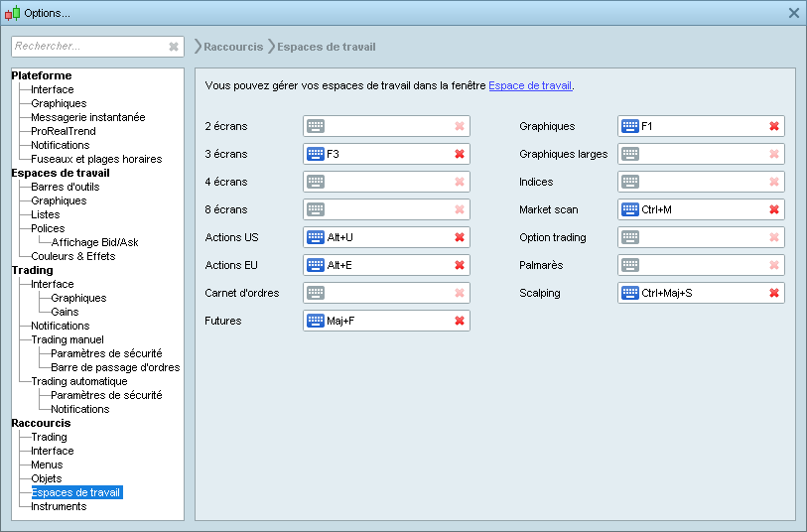The height and width of the screenshot is (532, 807).
Task: Click the 2 écrans shortcut field
Action: point(387,126)
